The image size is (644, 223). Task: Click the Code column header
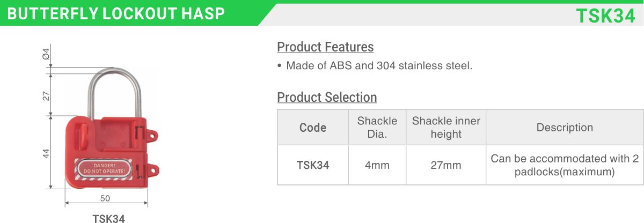(313, 128)
